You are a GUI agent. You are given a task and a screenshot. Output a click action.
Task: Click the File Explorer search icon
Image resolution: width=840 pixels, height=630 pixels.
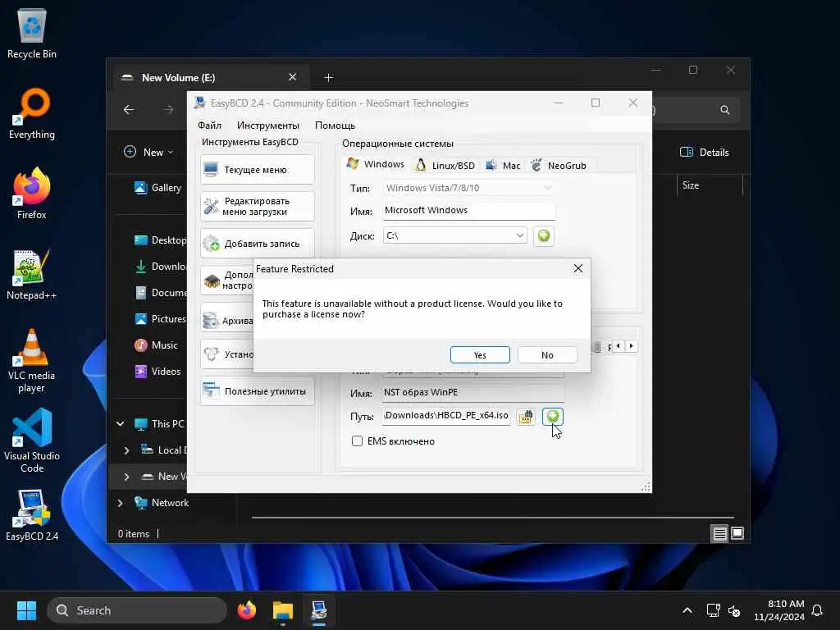725,110
